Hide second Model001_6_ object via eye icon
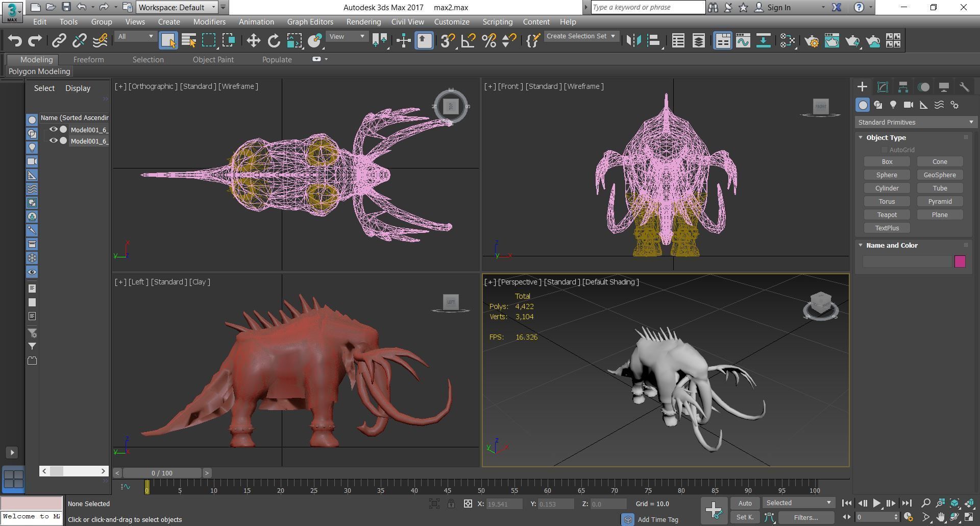The image size is (980, 526). (53, 140)
